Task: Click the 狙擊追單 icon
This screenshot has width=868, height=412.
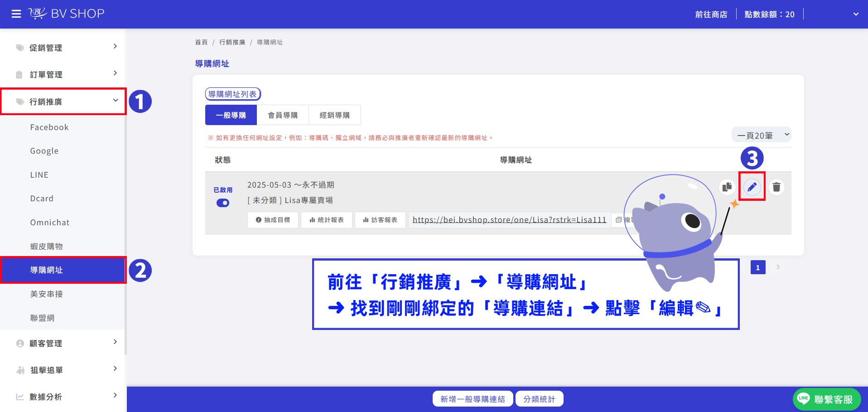Action: coord(20,370)
